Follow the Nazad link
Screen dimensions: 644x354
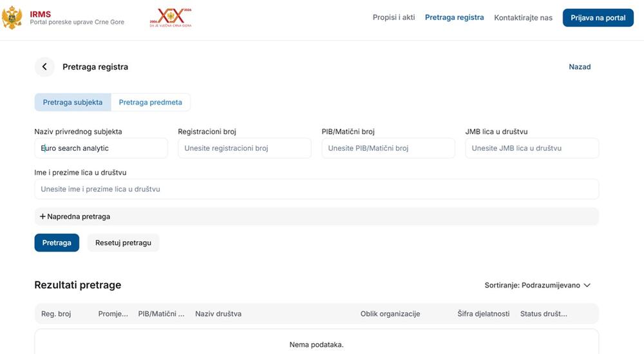[x=580, y=66]
